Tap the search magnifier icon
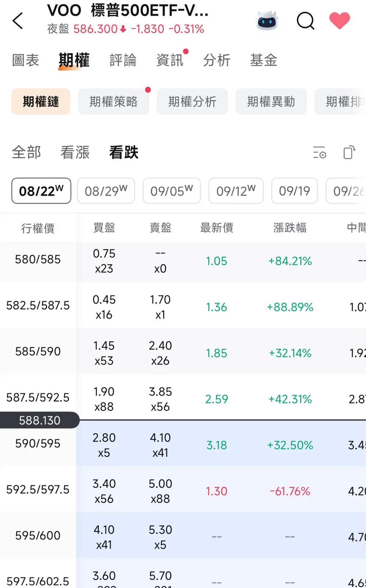The height and width of the screenshot is (588, 366). click(305, 21)
